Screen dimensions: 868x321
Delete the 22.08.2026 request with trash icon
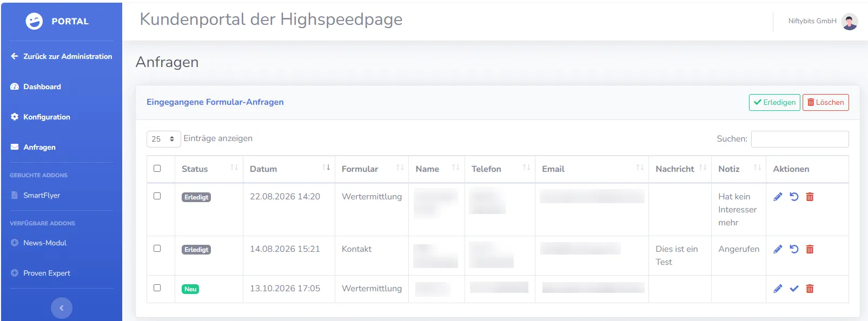point(810,197)
